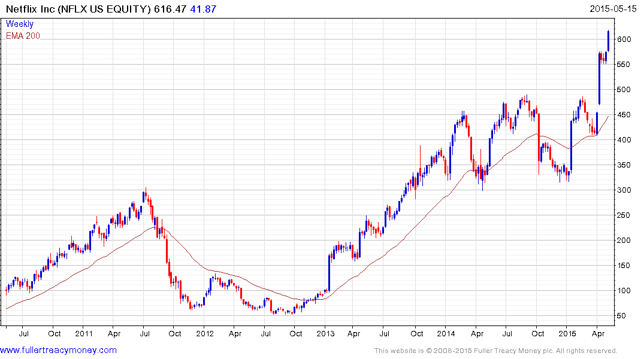Click the 300 price axis label

[624, 190]
